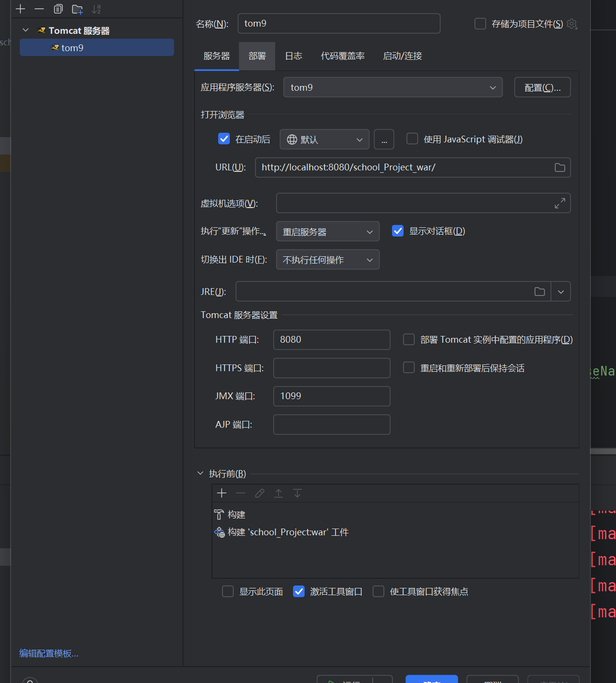Click folder icon in URL field

point(560,167)
